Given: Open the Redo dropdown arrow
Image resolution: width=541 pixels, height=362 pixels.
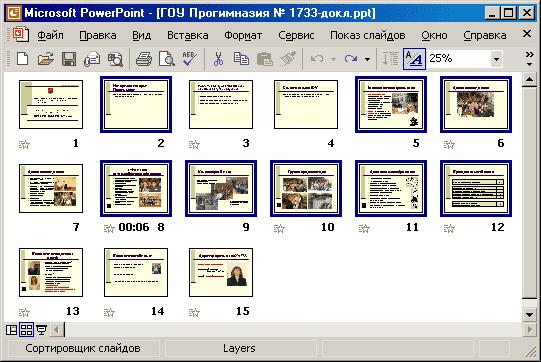Looking at the screenshot, I should point(367,59).
